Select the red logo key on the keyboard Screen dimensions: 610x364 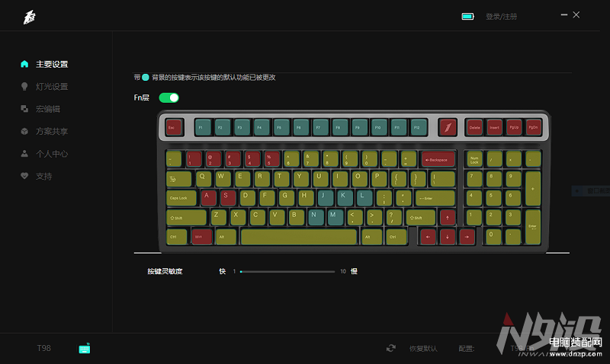(448, 127)
